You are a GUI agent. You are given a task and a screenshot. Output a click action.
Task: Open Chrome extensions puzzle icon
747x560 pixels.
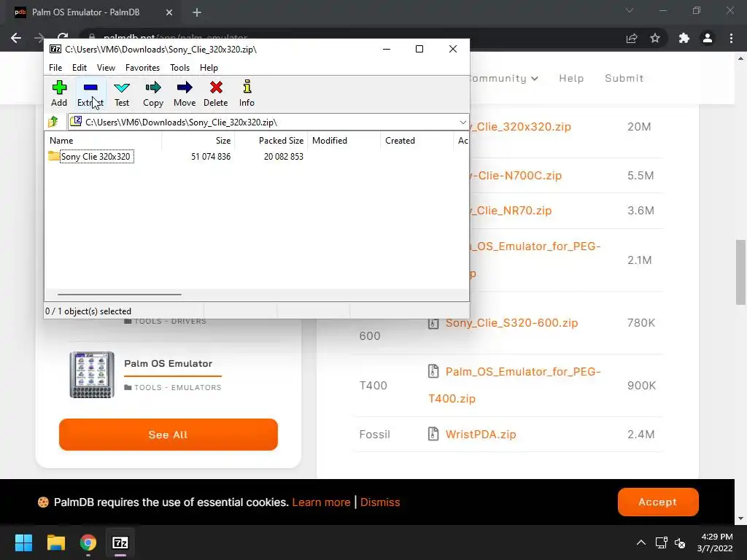click(684, 38)
